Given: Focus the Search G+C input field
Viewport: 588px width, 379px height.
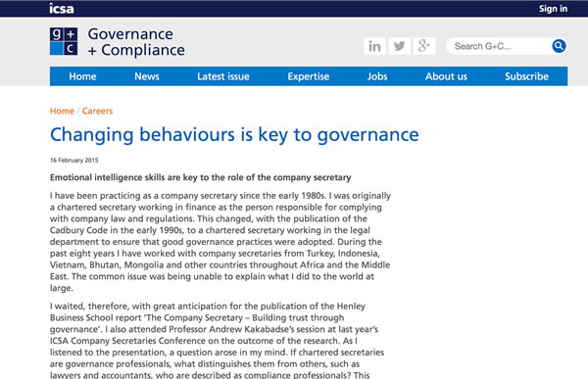Looking at the screenshot, I should (x=500, y=46).
